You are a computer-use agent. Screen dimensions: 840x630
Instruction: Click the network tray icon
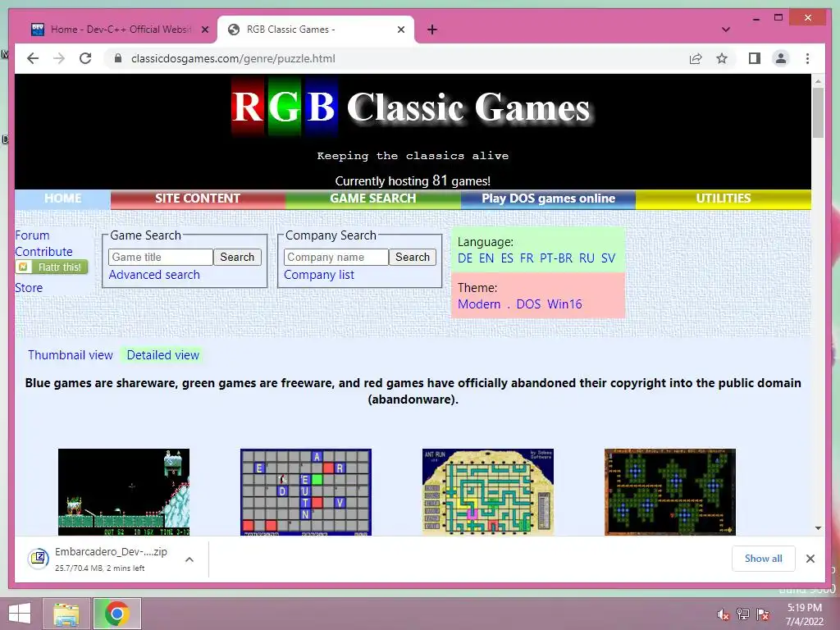(x=742, y=614)
